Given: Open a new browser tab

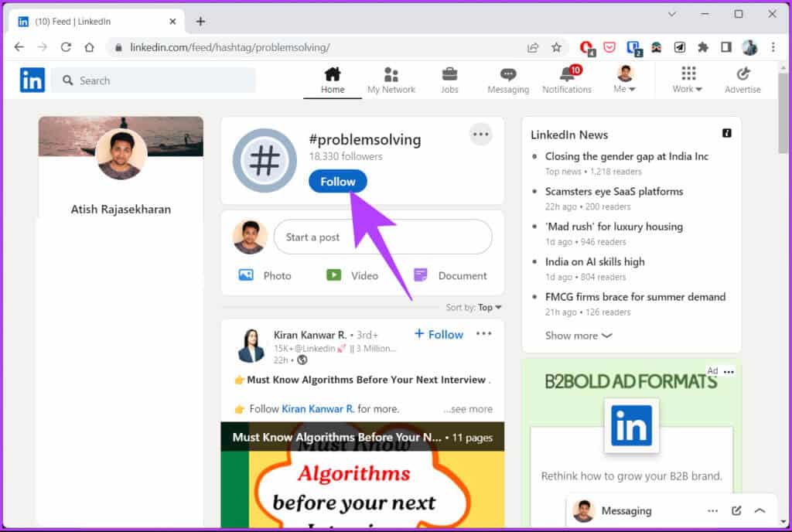Looking at the screenshot, I should 200,21.
